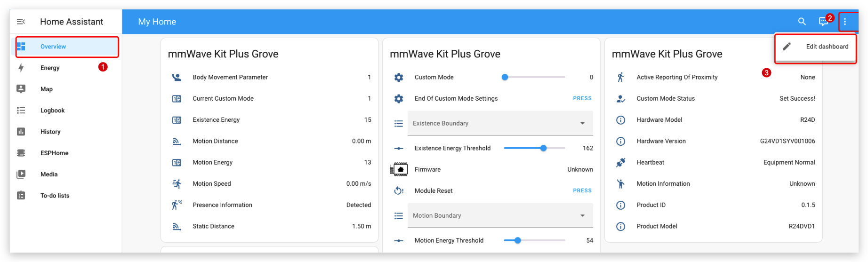Click the Static Distance signal icon

click(177, 226)
